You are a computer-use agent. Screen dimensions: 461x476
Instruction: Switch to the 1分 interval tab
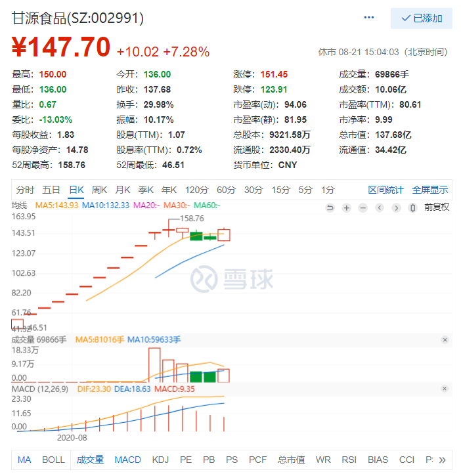coord(328,190)
